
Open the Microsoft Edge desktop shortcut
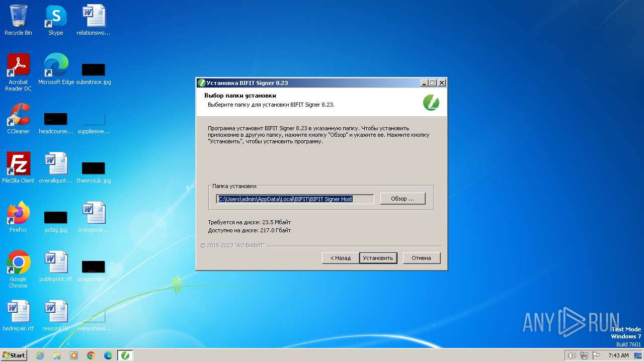pyautogui.click(x=56, y=69)
